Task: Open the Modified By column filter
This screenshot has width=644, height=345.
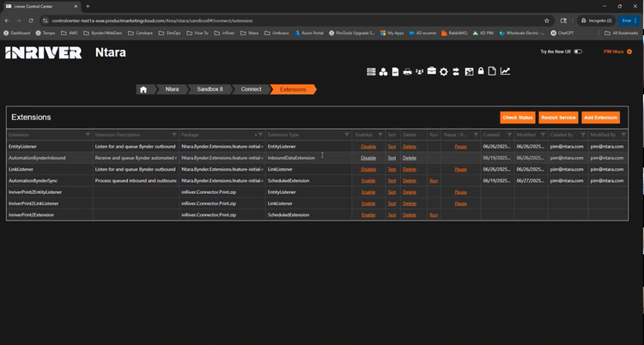Action: coord(623,135)
